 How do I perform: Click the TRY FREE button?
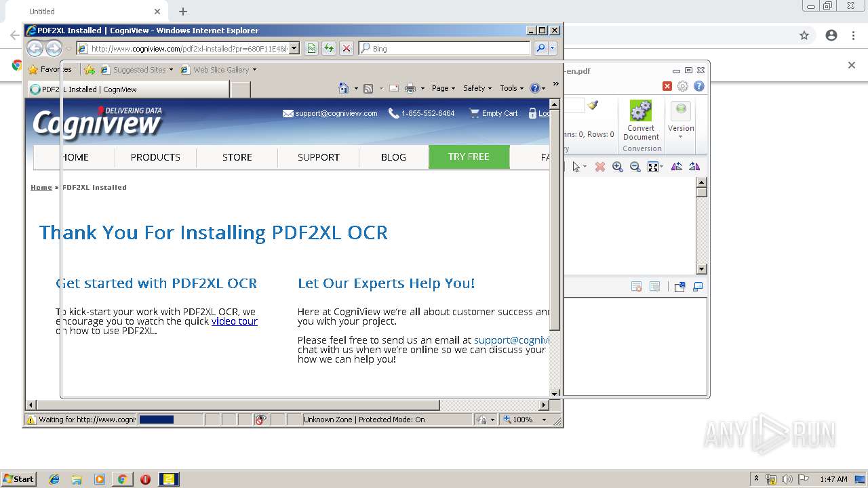(x=469, y=157)
